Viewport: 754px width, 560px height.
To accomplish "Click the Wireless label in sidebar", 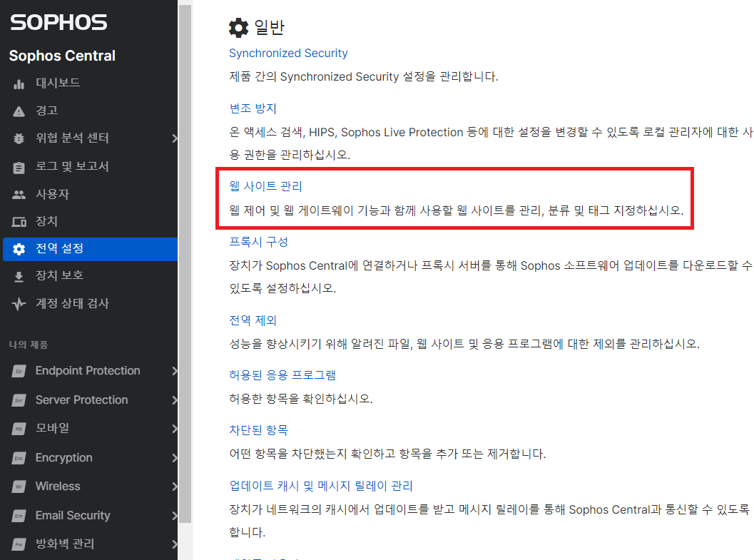I will pyautogui.click(x=58, y=487).
